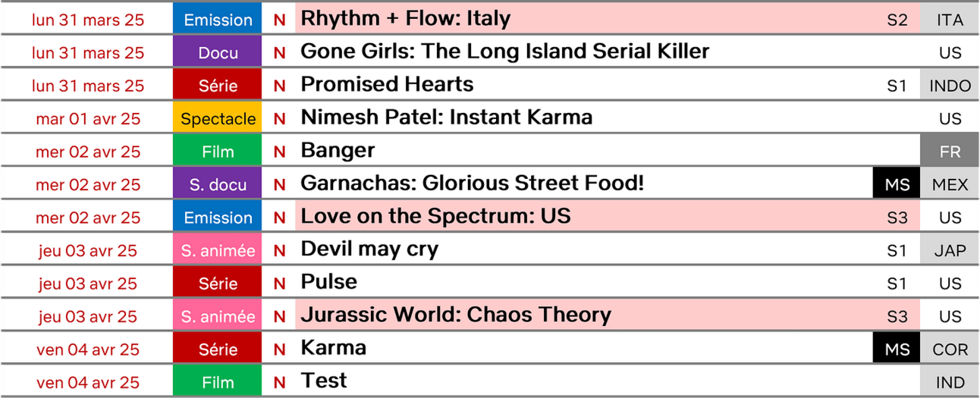This screenshot has width=980, height=398.
Task: Click the purple Docu label for Gone Girls
Action: coord(218,52)
